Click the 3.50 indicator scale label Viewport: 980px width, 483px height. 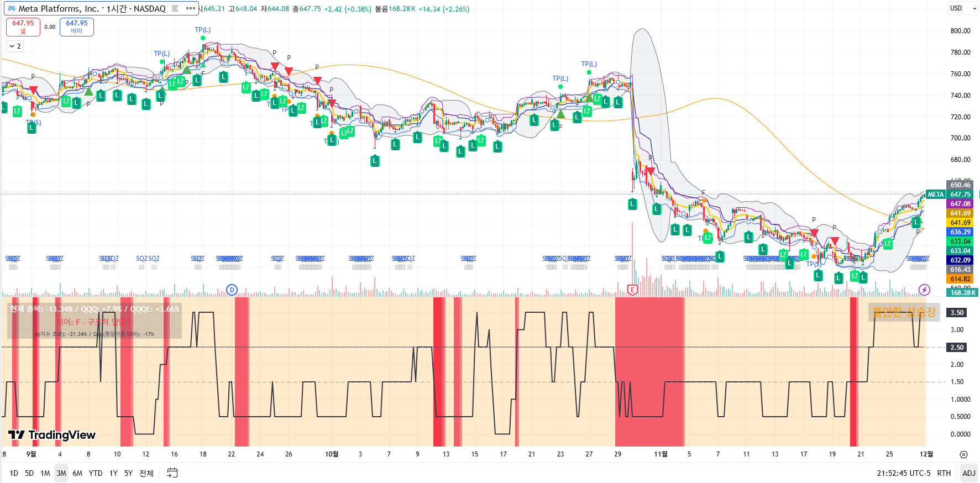pyautogui.click(x=957, y=313)
